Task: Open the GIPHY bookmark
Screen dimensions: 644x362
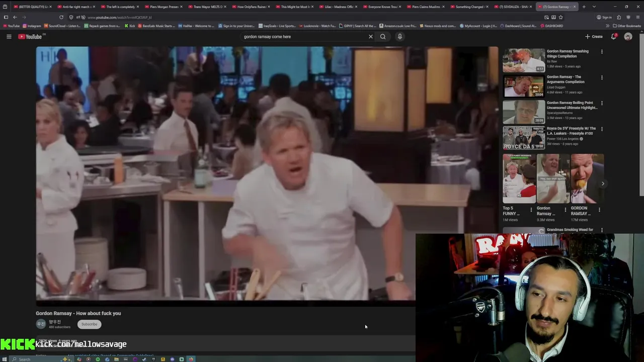Action: point(358,26)
